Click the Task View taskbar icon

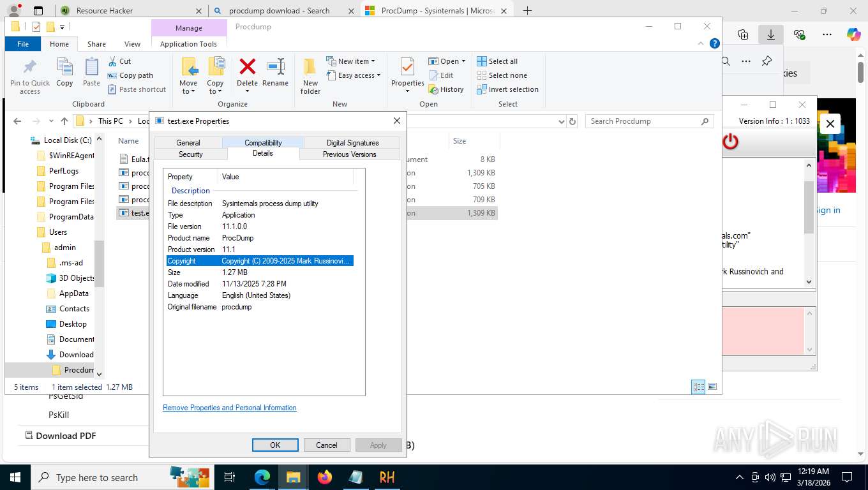230,477
